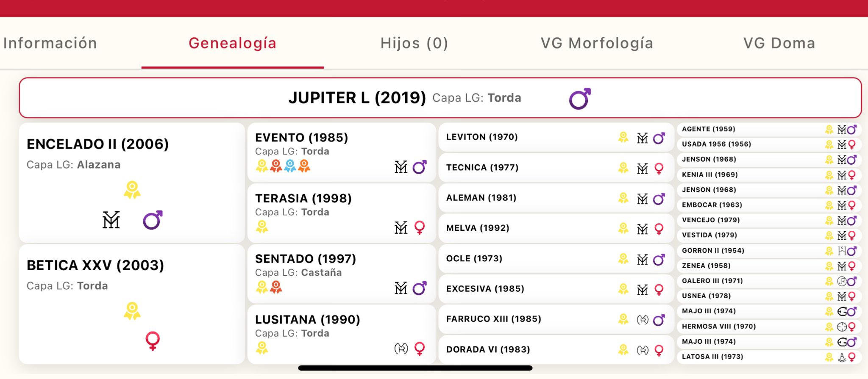Select the VG Doma tab

tap(779, 43)
